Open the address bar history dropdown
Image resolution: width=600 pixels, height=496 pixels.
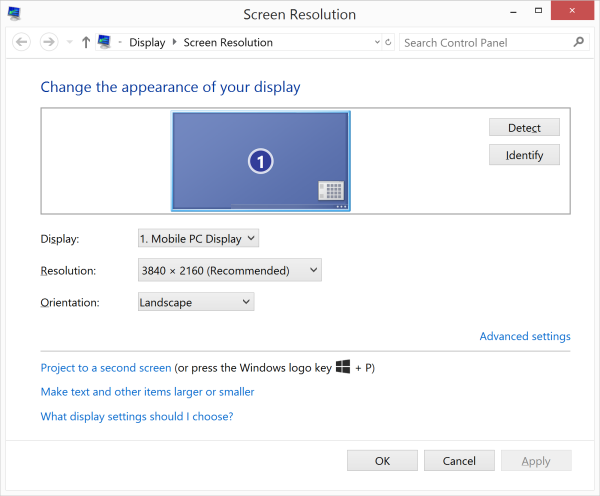point(377,42)
